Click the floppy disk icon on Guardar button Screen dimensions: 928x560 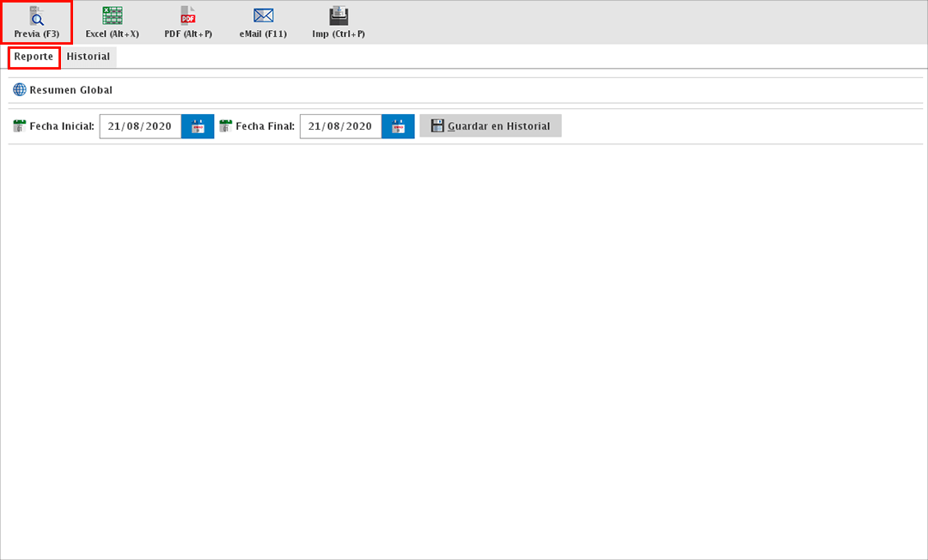tap(437, 126)
